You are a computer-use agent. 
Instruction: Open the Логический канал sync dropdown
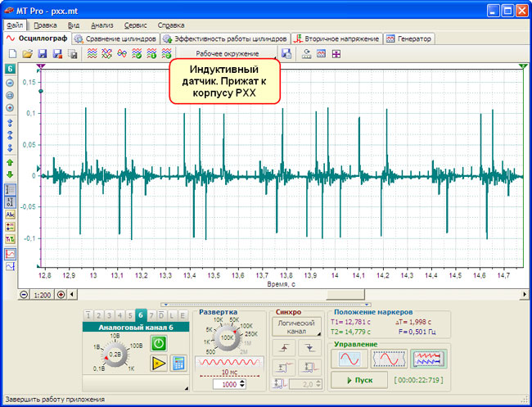point(298,328)
